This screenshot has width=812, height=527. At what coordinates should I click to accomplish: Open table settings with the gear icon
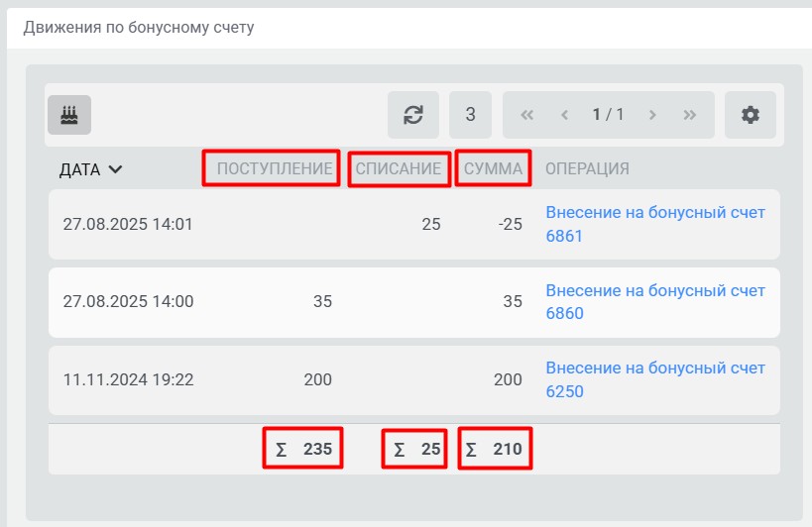751,115
